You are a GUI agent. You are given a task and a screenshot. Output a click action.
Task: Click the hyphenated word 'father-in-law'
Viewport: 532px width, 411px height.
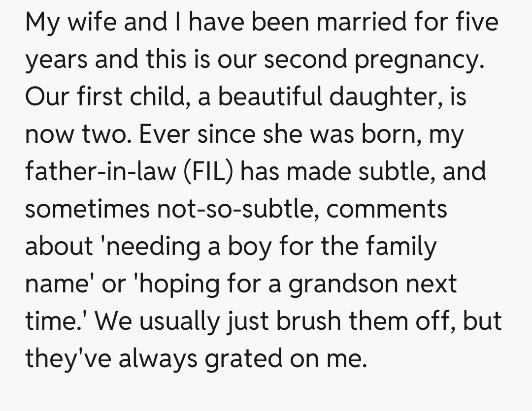coord(100,171)
